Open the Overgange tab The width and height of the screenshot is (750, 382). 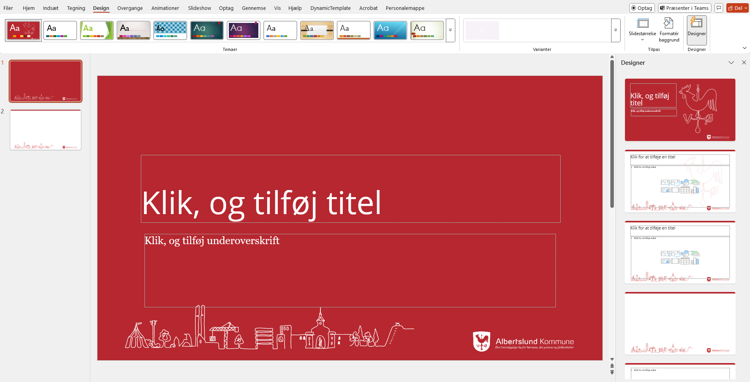pyautogui.click(x=130, y=8)
